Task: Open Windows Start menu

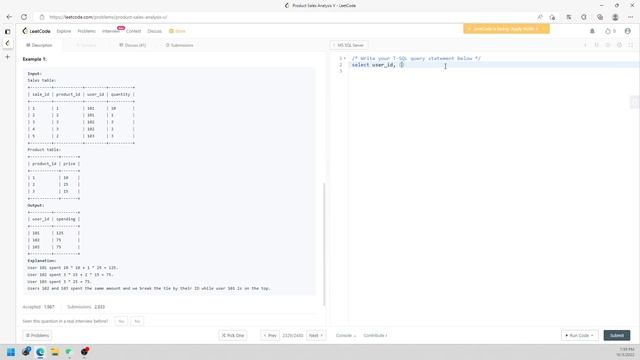Action: pos(11,352)
